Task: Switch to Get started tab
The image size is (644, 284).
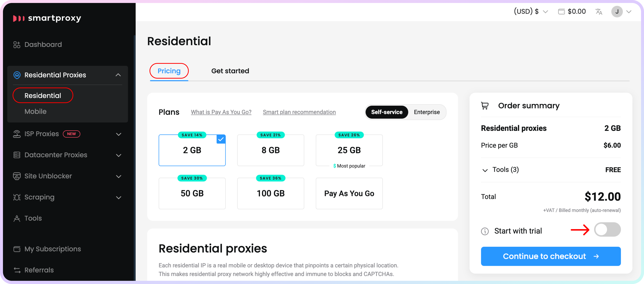Action: 230,71
